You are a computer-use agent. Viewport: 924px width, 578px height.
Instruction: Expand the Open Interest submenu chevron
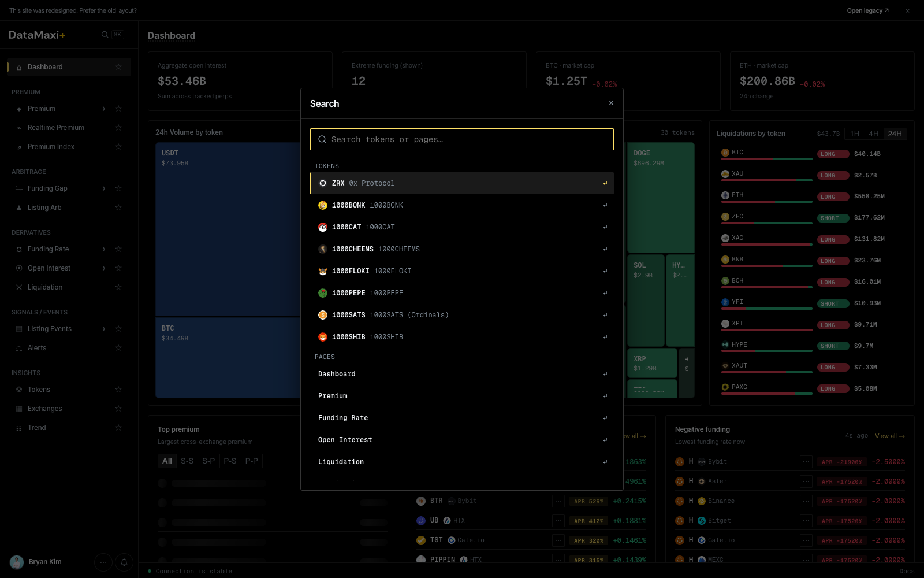(104, 268)
